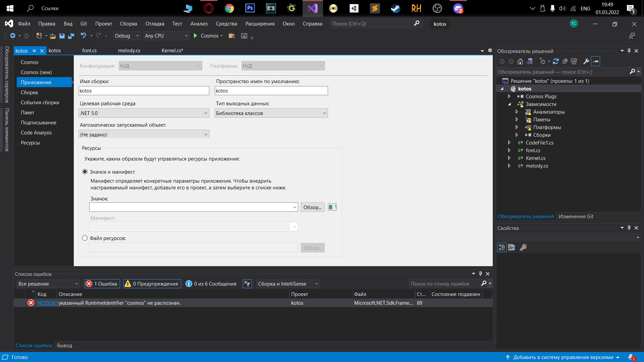Open the .NET 5.0 target framework dropdown
Screen dimensions: 644x362
coord(206,113)
